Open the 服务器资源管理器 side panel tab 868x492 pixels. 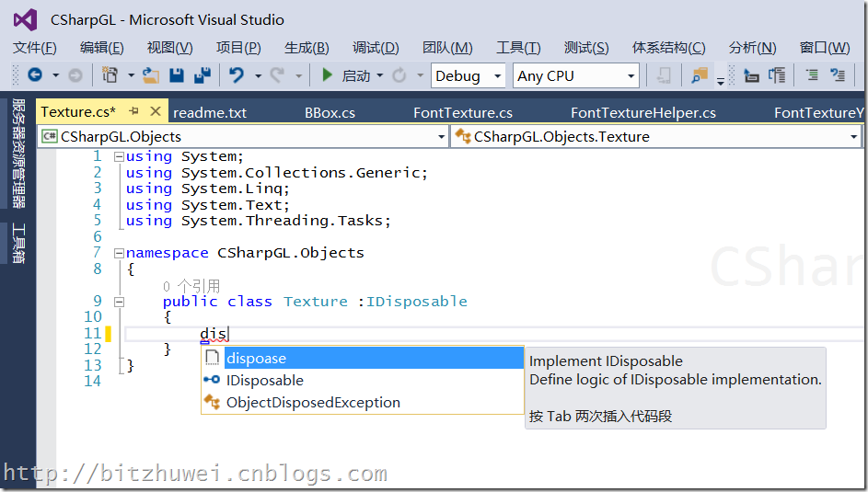(x=18, y=154)
